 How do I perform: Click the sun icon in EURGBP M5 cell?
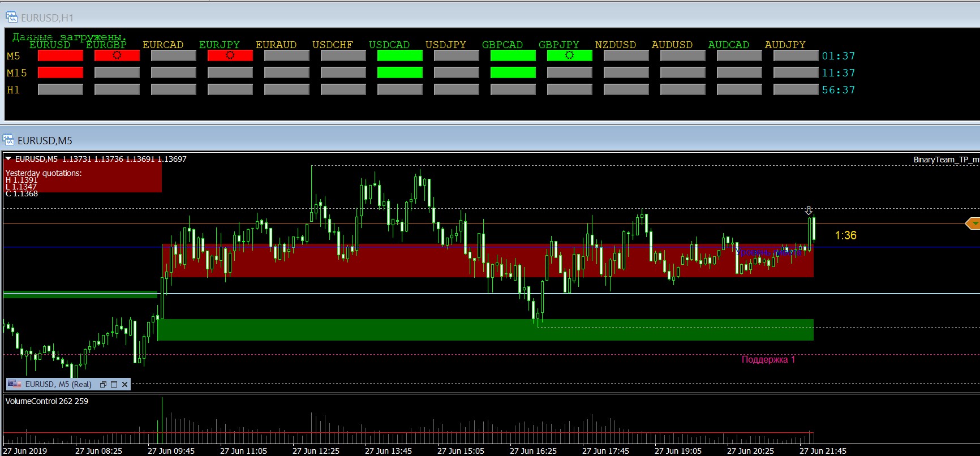pyautogui.click(x=117, y=55)
